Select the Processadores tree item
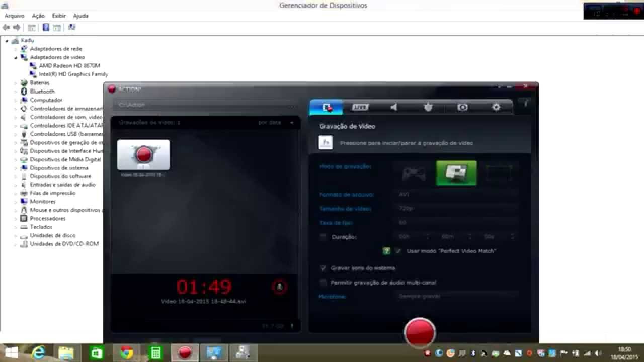This screenshot has height=362, width=644. click(48, 219)
